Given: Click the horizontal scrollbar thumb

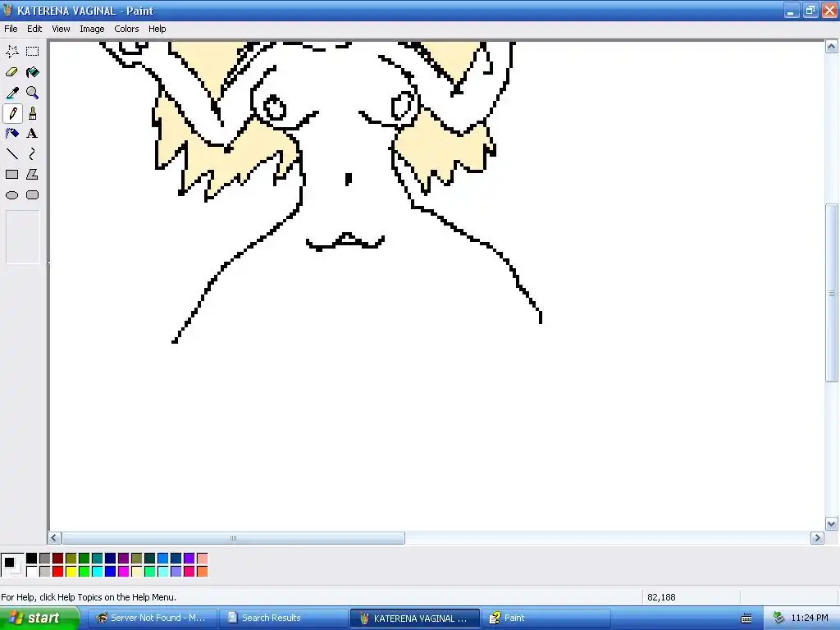Looking at the screenshot, I should pos(233,538).
